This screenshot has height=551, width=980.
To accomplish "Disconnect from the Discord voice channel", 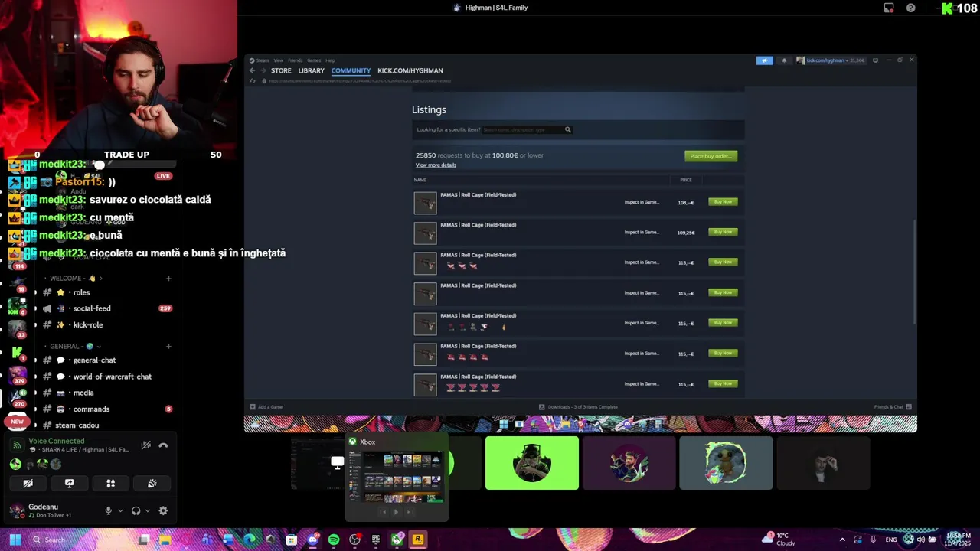I will point(163,445).
